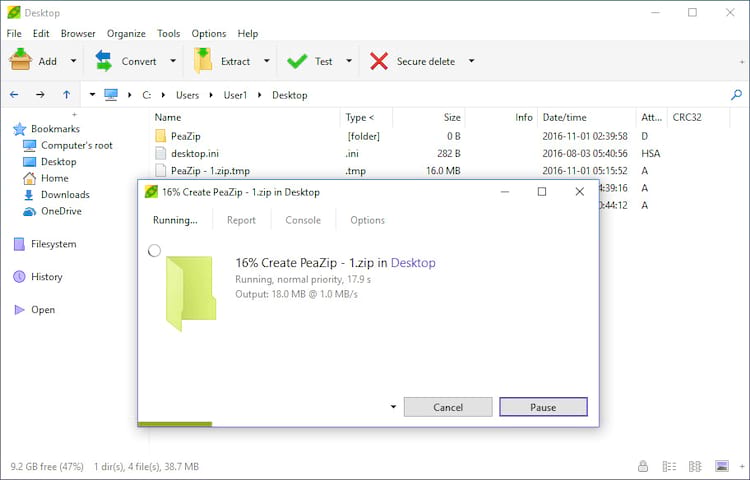Go back with the left arrow
750x480 pixels.
click(x=14, y=95)
